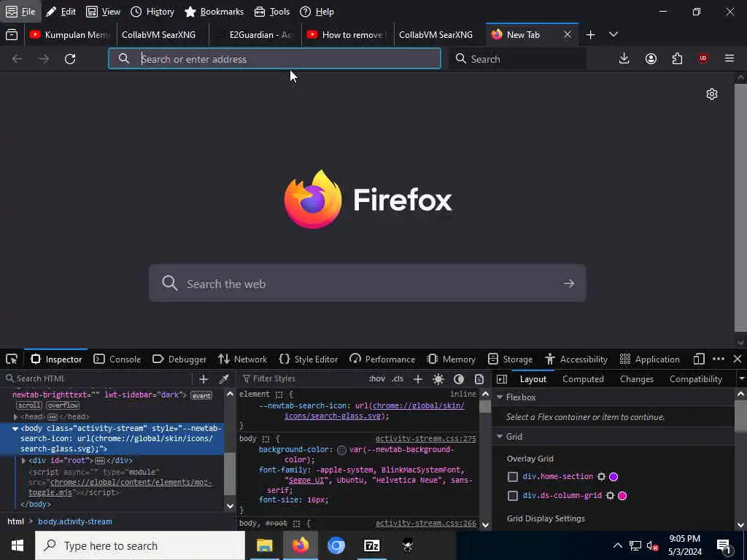The height and width of the screenshot is (560, 747).
Task: Open the notification center icon
Action: [x=724, y=545]
